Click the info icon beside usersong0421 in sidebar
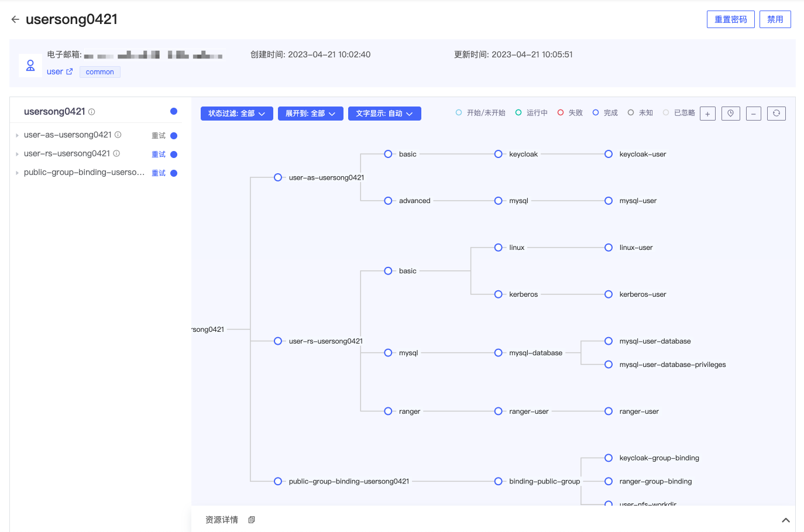 point(92,112)
